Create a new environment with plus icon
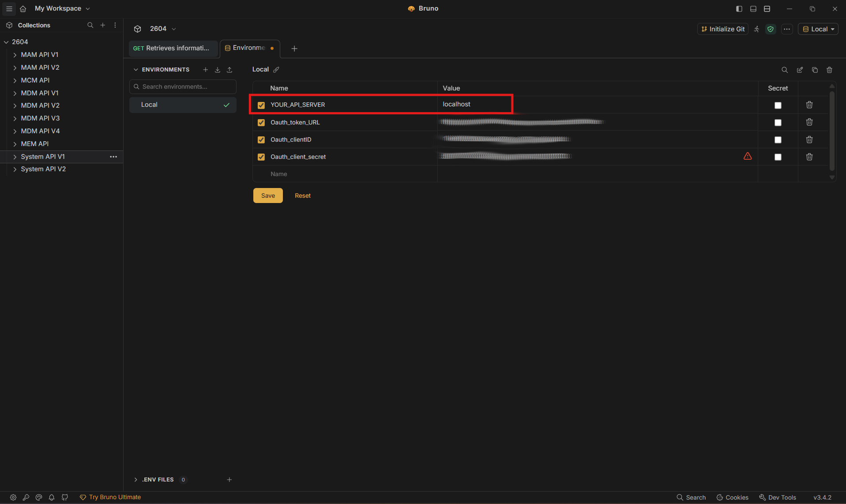Viewport: 846px width, 504px height. pos(205,70)
